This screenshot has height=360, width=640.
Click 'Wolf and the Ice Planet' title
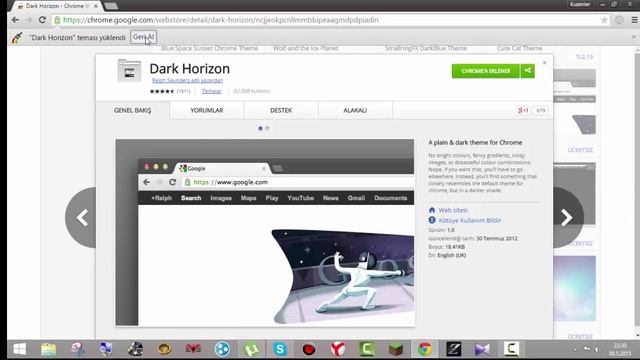[305, 48]
